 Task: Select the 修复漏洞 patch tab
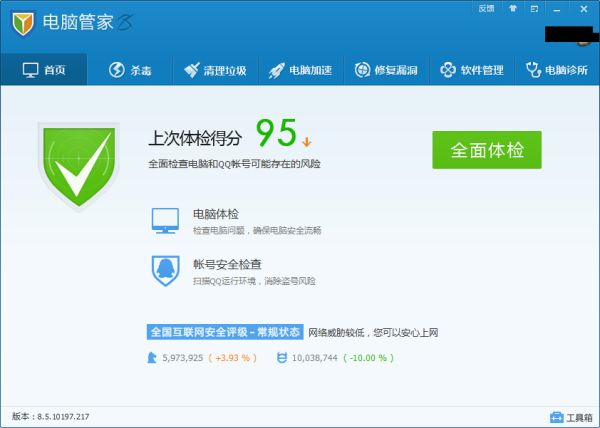click(x=386, y=70)
